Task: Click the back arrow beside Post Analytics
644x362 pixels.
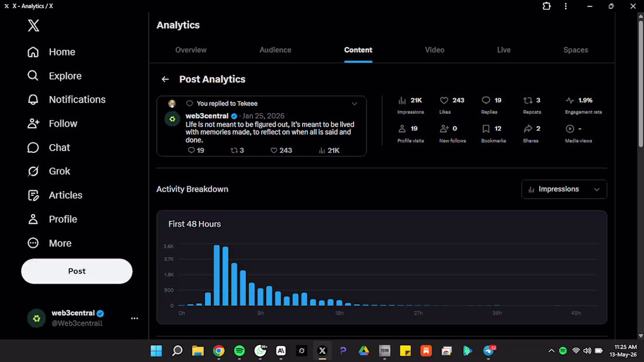Action: click(165, 79)
